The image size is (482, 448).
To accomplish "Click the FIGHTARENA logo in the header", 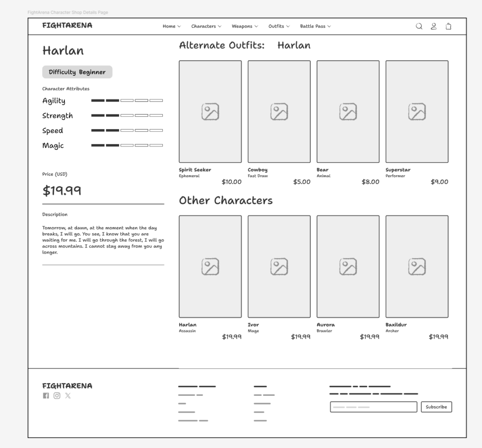I will pyautogui.click(x=67, y=26).
